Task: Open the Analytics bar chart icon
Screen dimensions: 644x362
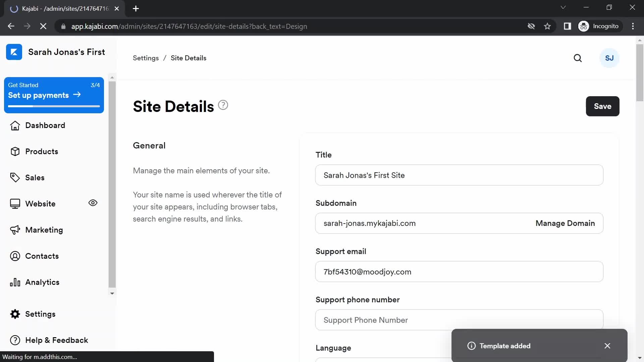Action: [x=15, y=282]
